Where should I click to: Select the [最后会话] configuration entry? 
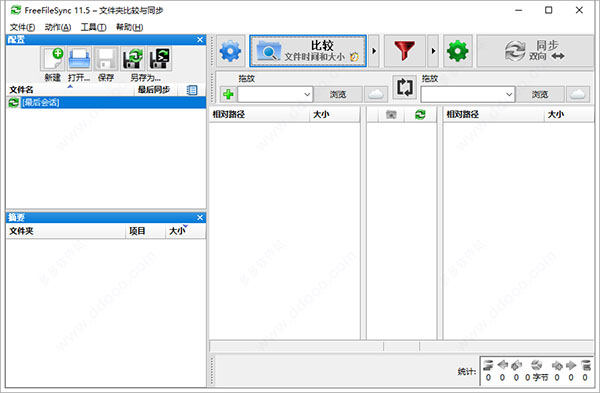[x=106, y=102]
